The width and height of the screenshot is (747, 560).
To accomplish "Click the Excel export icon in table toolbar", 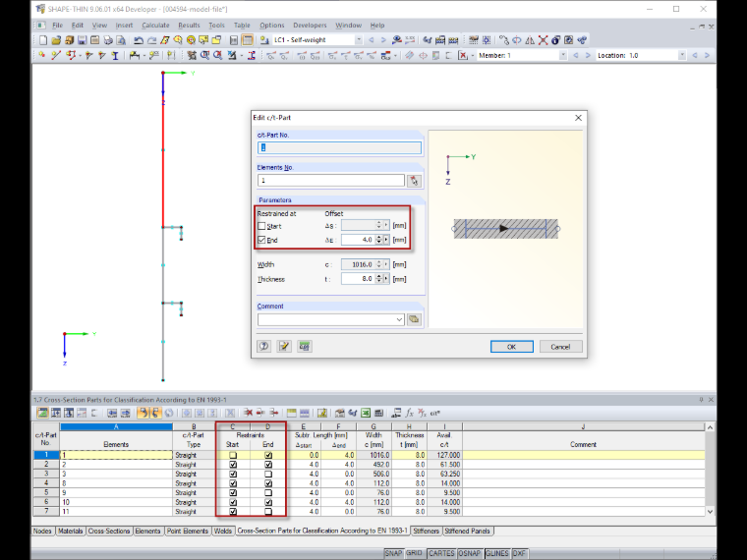I will 366,413.
